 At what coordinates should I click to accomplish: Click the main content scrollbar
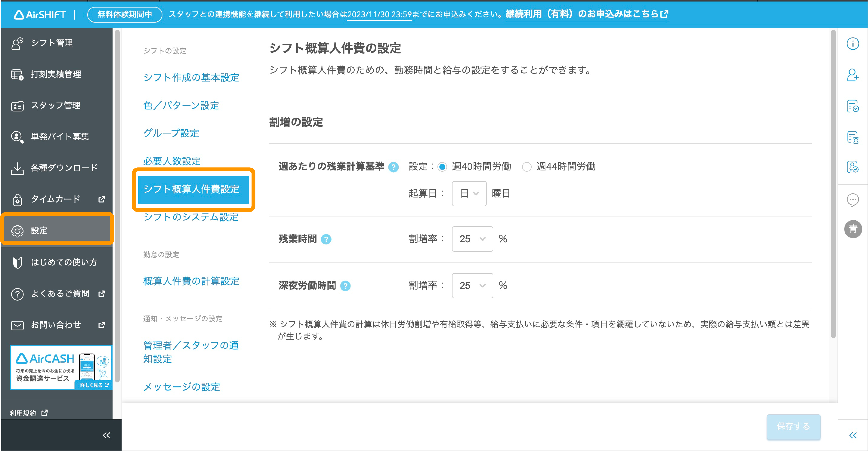833,184
